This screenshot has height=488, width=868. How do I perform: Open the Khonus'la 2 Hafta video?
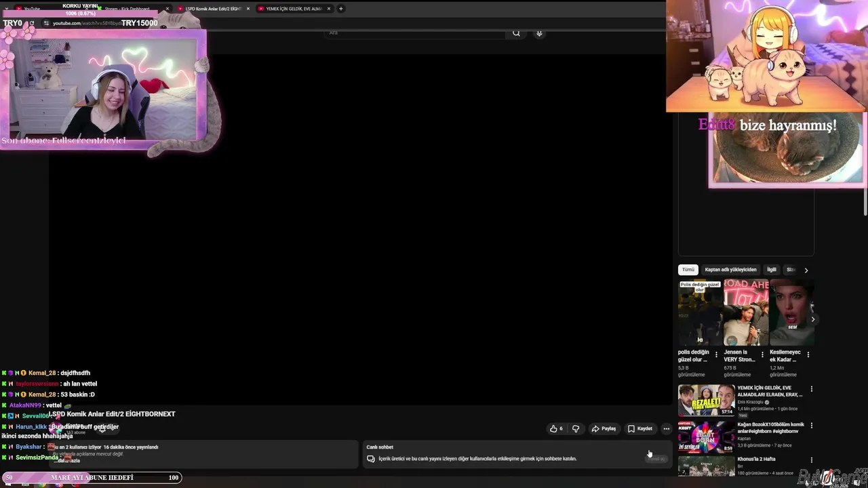click(x=706, y=466)
